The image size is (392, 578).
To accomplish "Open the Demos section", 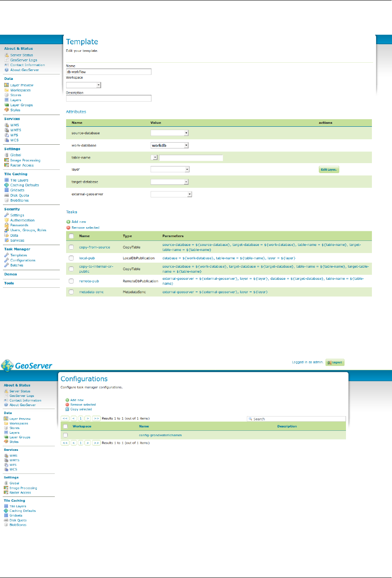I will [10, 274].
